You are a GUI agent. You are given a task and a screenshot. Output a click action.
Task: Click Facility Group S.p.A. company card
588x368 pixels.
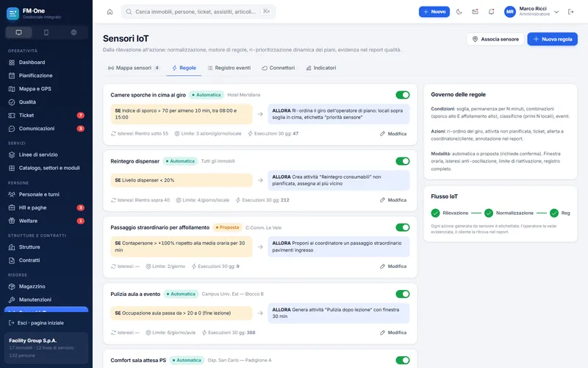(46, 347)
